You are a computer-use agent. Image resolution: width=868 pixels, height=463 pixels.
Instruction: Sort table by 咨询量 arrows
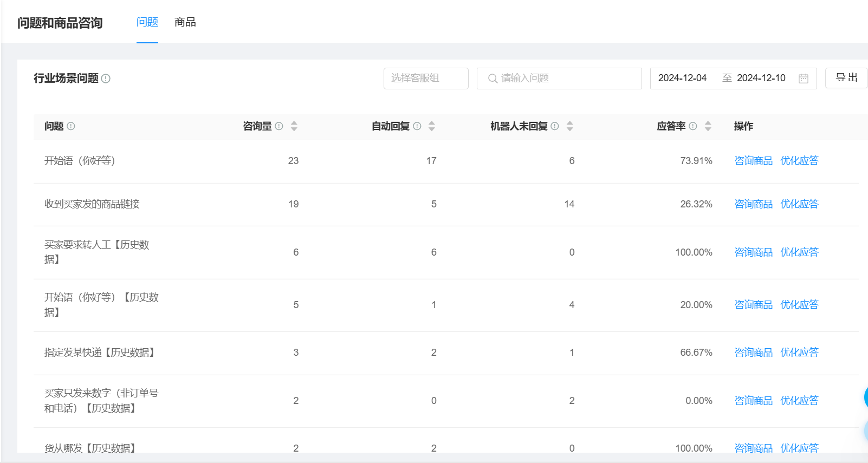coord(294,126)
